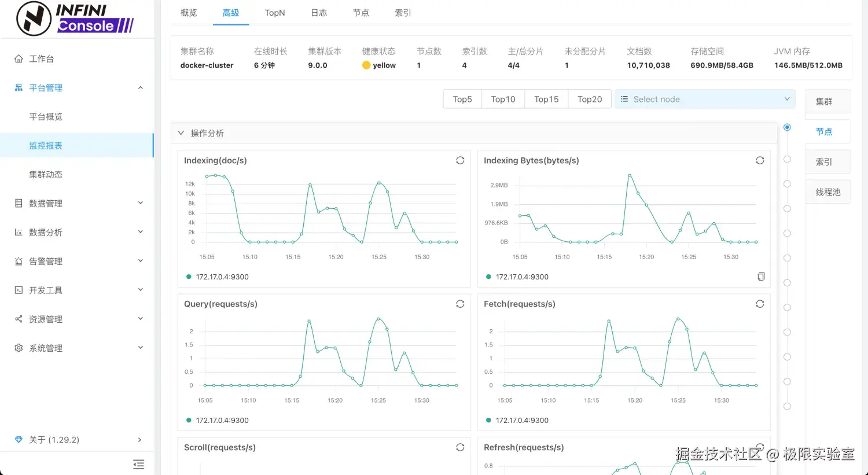Select the 线程池 side button
The width and height of the screenshot is (868, 475).
coord(827,192)
